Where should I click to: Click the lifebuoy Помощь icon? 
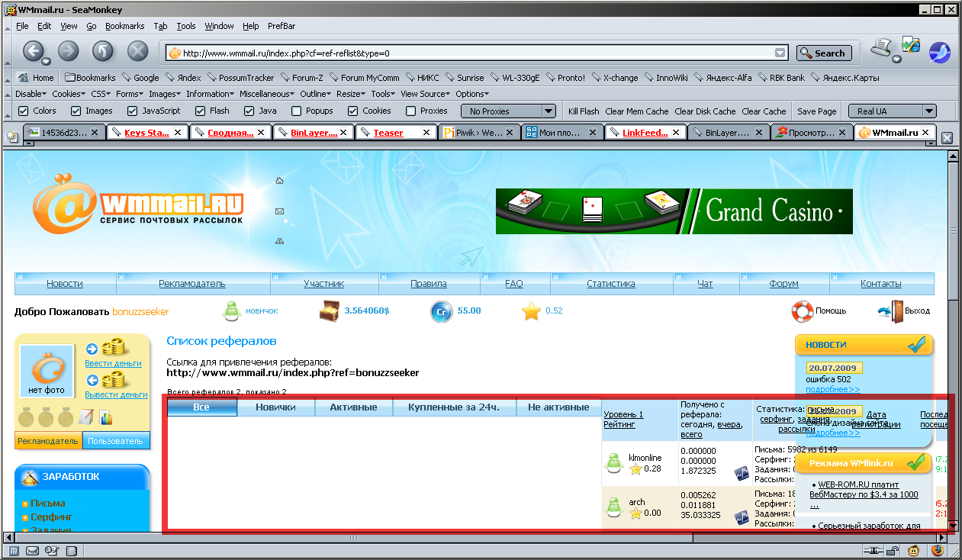[801, 311]
